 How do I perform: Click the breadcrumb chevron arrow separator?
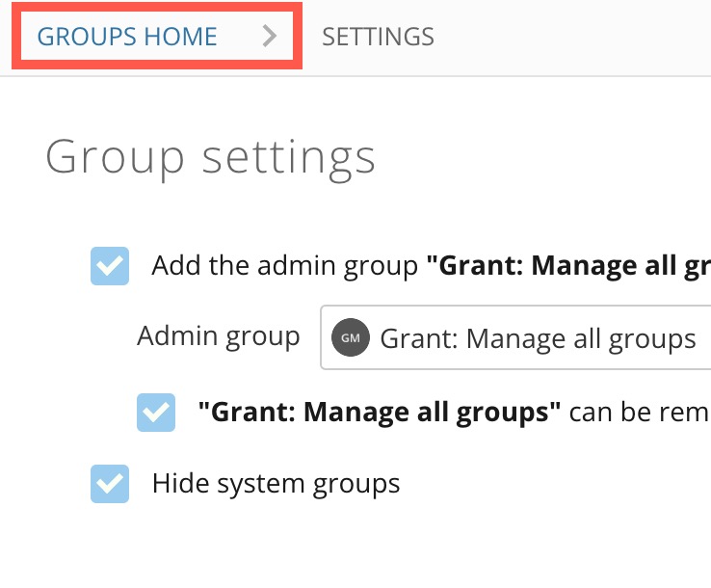270,37
